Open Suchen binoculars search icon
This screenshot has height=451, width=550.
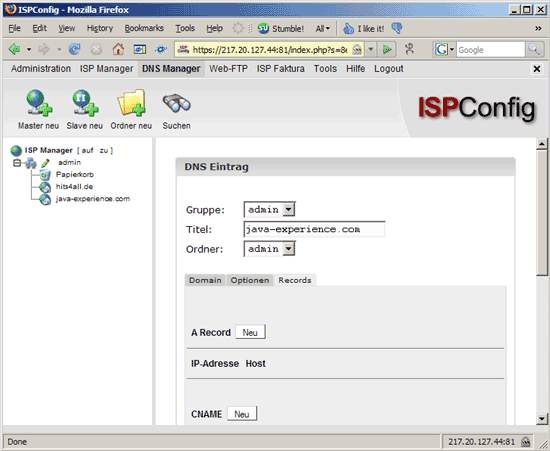(x=176, y=103)
